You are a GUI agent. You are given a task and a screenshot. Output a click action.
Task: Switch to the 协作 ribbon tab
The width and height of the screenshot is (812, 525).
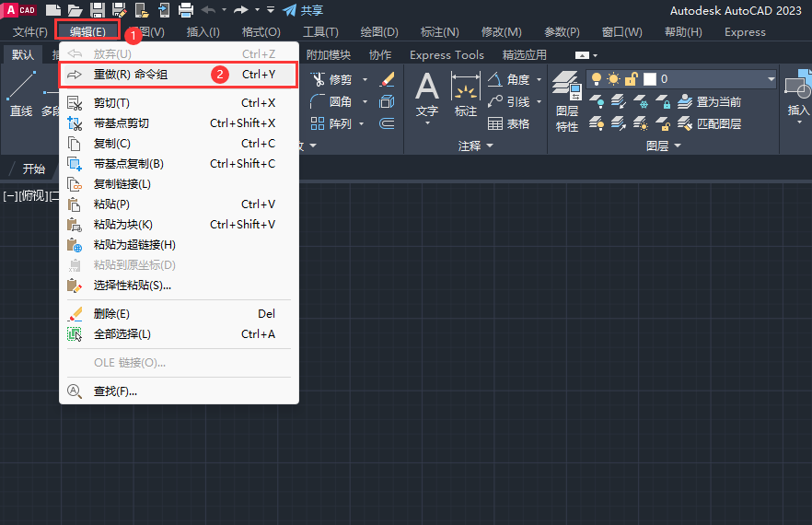pyautogui.click(x=380, y=55)
